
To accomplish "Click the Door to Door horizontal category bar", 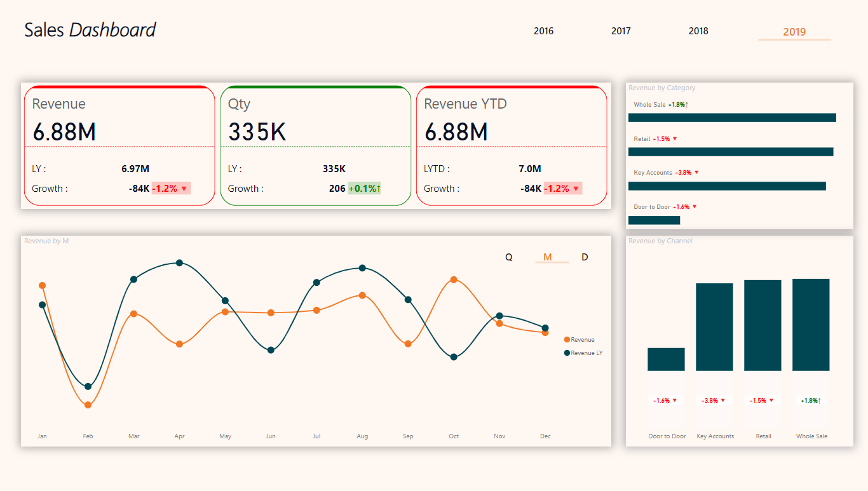I will pyautogui.click(x=654, y=220).
